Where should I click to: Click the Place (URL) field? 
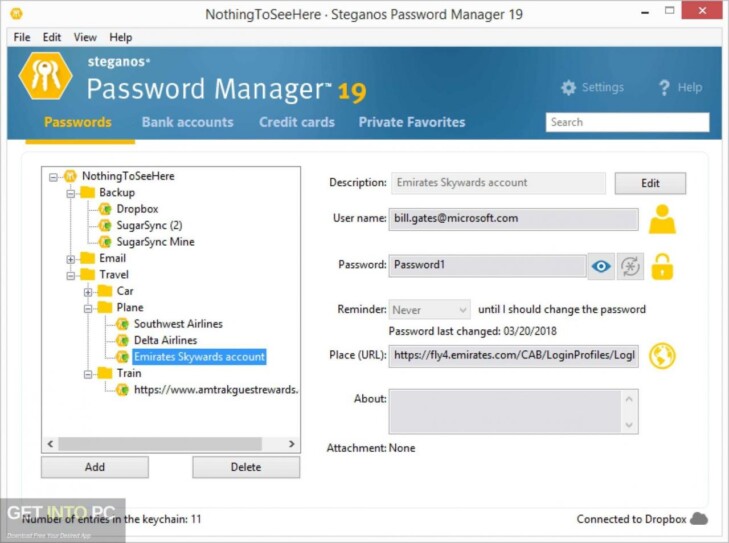pyautogui.click(x=513, y=356)
